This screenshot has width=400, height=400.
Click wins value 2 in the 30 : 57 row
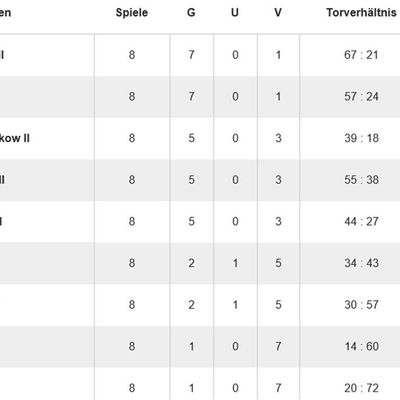tap(191, 305)
